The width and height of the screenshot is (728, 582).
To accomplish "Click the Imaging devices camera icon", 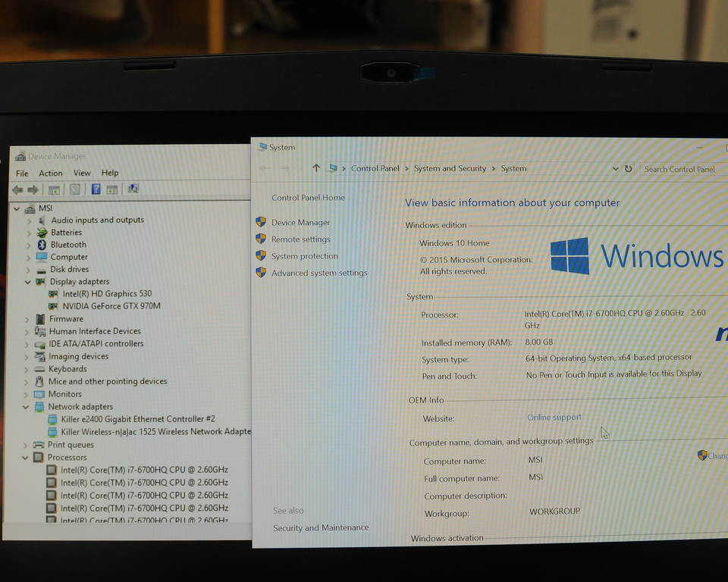I will pyautogui.click(x=40, y=356).
